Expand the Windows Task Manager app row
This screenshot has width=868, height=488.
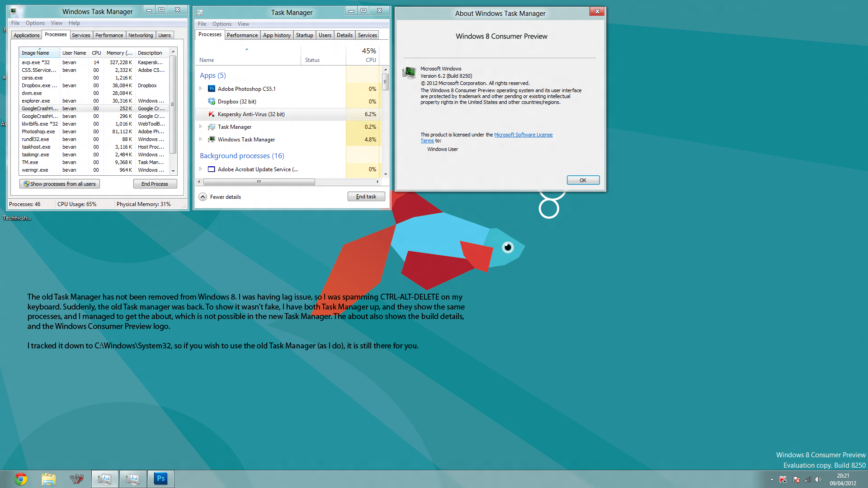(201, 139)
